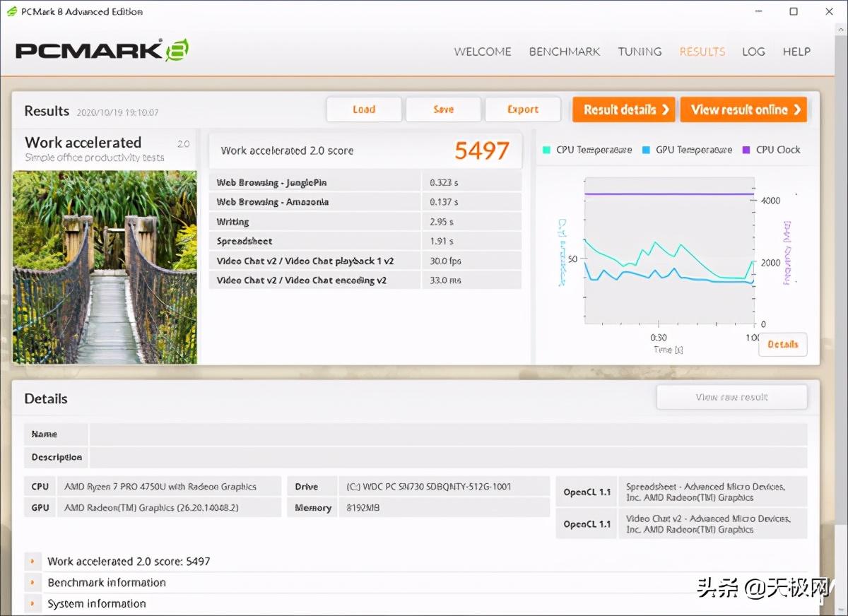Open the TUNING tab
This screenshot has height=616, width=848.
tap(640, 52)
